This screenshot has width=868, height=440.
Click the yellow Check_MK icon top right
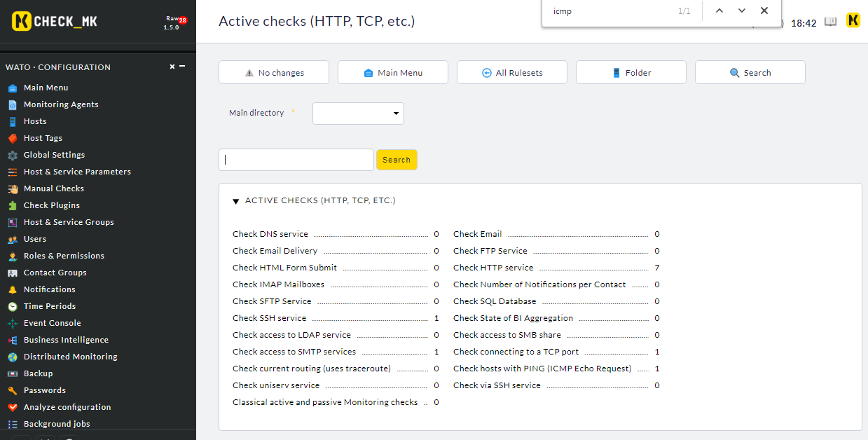853,20
